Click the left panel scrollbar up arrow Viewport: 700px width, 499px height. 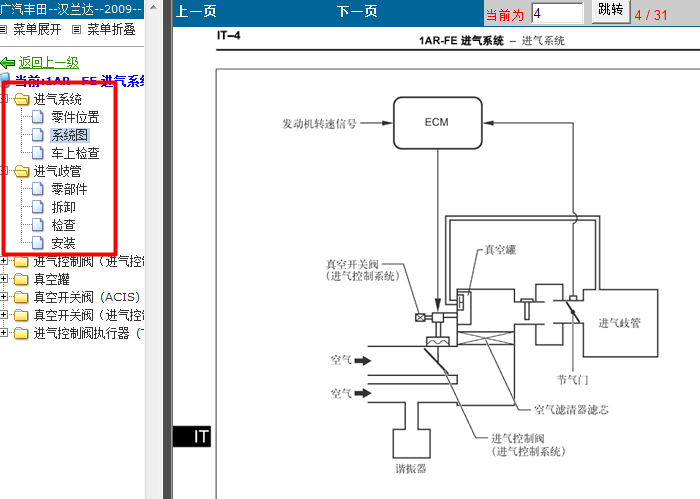pos(153,8)
